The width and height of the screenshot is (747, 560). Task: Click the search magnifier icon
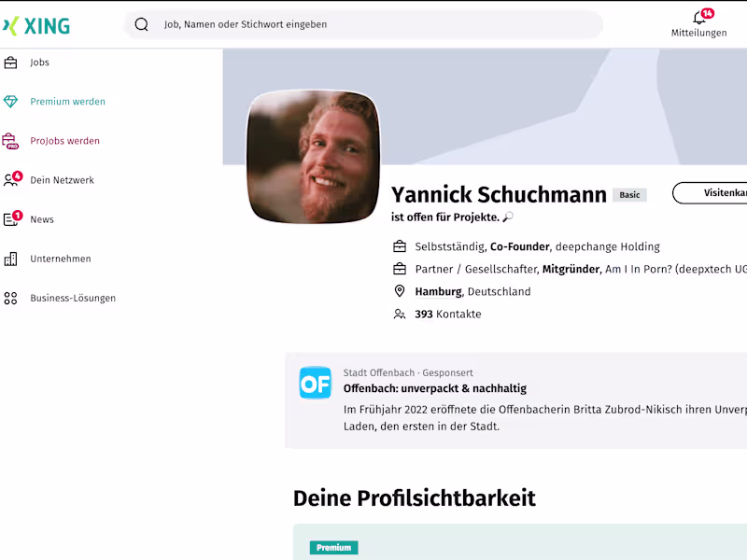click(142, 24)
